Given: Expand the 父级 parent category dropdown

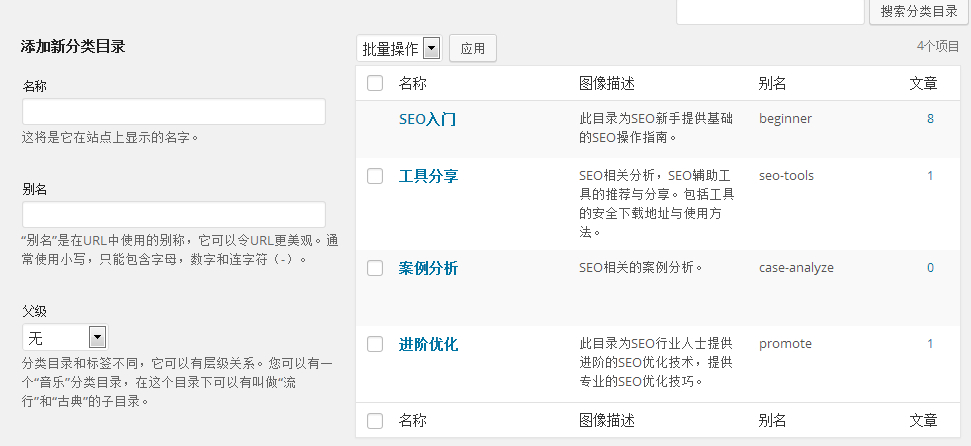Looking at the screenshot, I should [x=64, y=337].
